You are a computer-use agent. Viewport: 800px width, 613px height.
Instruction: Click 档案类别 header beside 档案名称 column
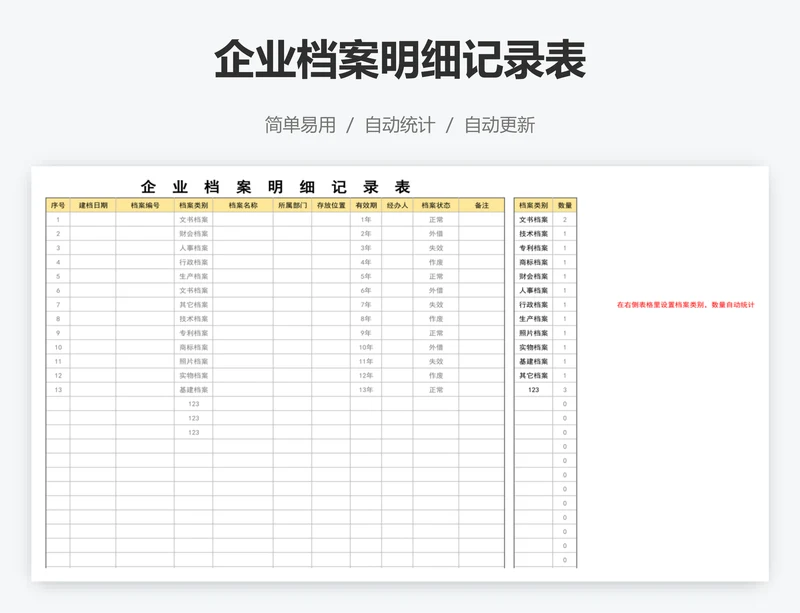click(193, 205)
